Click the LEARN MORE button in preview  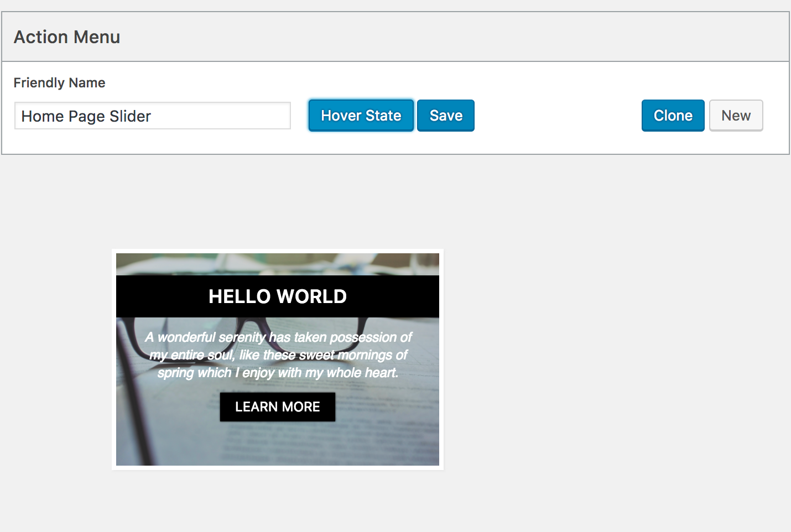(277, 407)
